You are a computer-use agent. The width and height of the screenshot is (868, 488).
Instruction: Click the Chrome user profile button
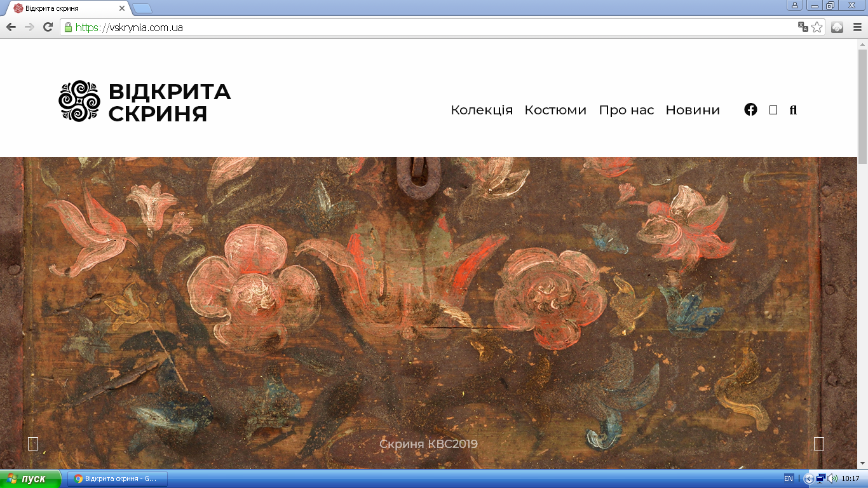click(795, 5)
